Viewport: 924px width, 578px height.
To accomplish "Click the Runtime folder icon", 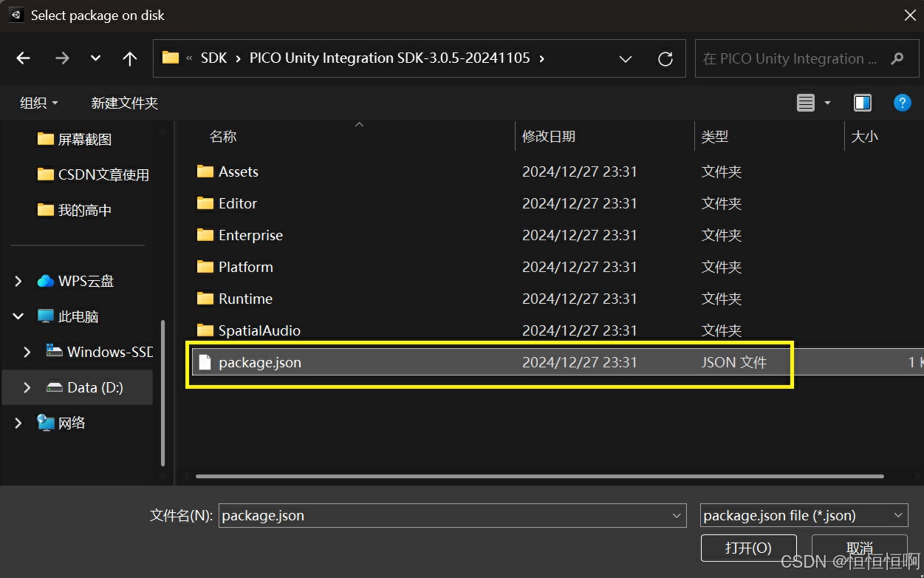I will (x=205, y=299).
